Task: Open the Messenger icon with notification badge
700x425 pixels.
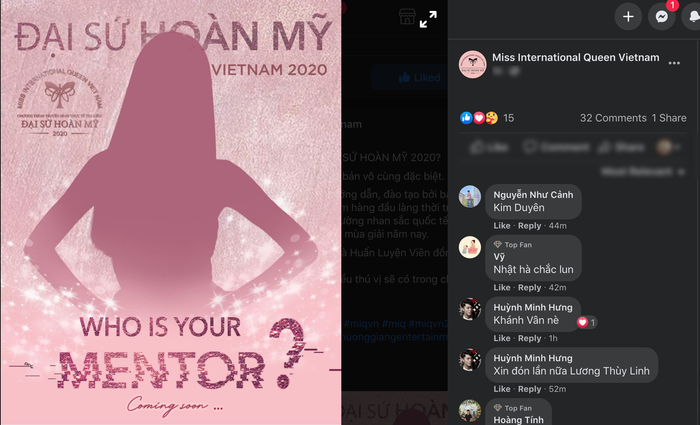Action: [662, 17]
